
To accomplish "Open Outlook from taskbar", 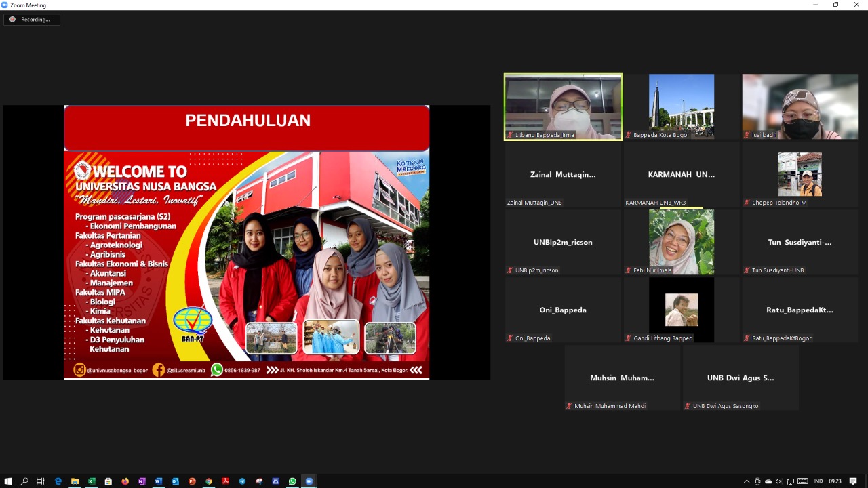I will (175, 481).
